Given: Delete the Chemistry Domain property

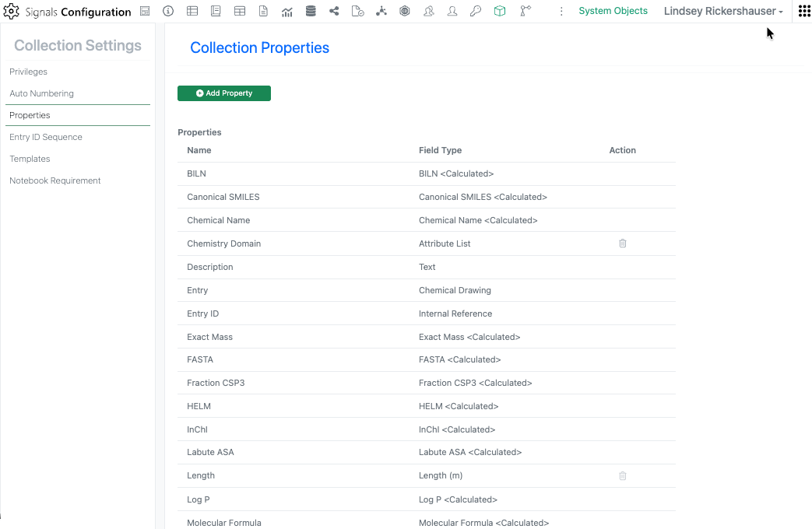Looking at the screenshot, I should (x=623, y=243).
